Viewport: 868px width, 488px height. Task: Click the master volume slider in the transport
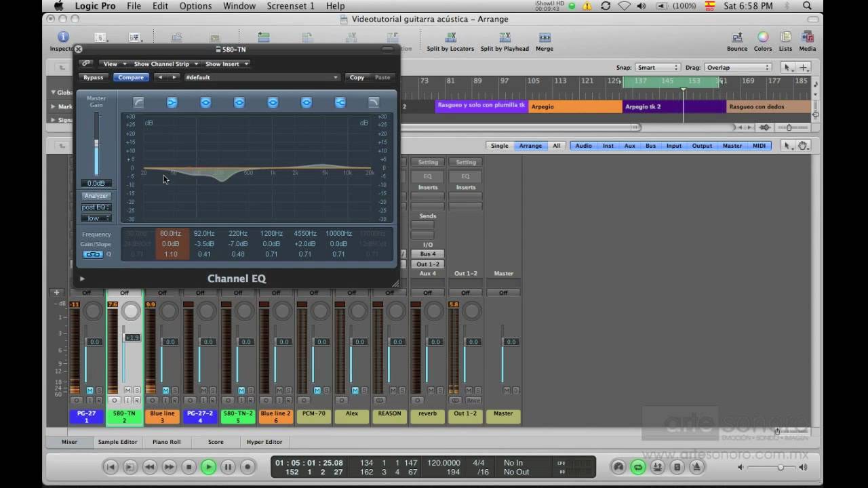pos(781,468)
